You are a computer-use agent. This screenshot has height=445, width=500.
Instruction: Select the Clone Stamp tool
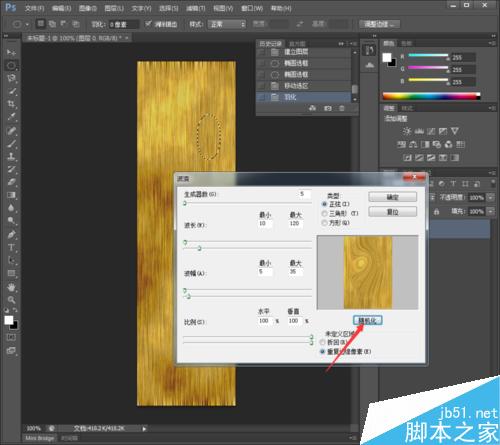[x=11, y=157]
